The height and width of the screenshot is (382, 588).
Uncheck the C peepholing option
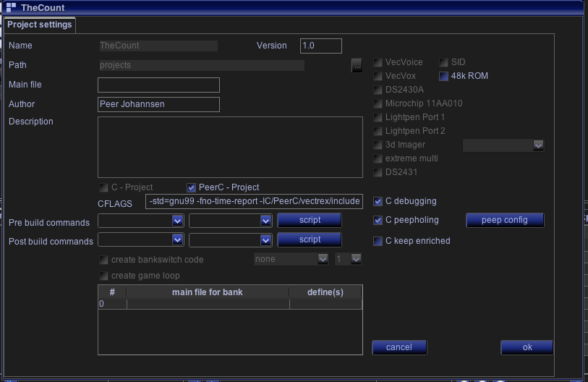378,220
